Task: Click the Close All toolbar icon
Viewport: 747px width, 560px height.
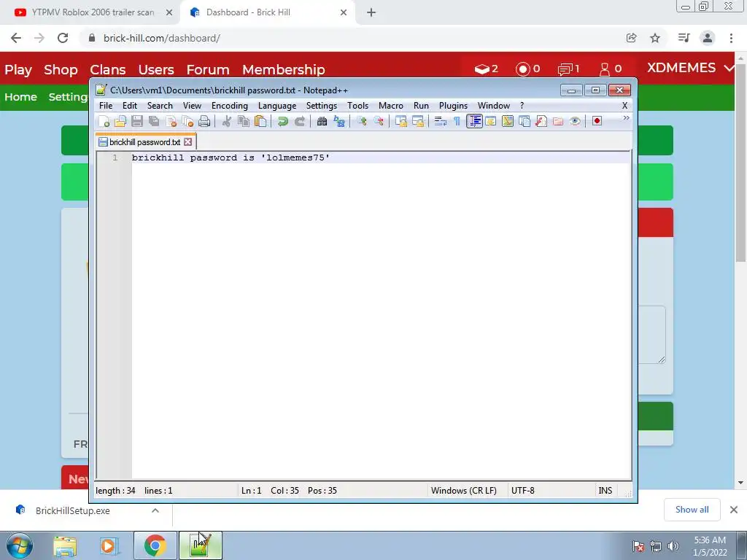Action: [x=187, y=122]
